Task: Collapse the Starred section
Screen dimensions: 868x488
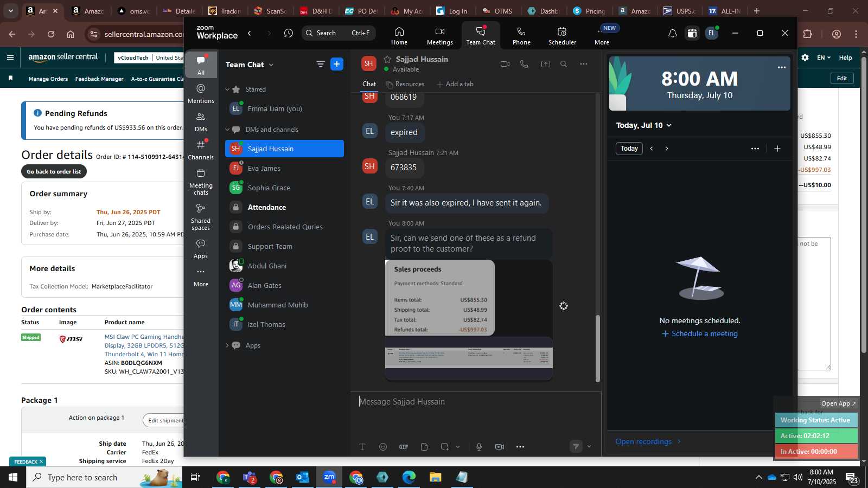Action: (227, 89)
